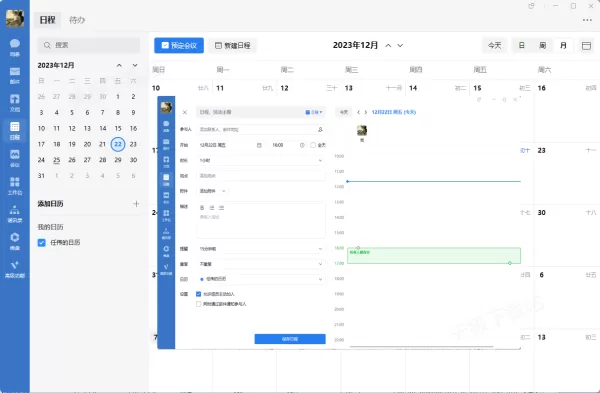Uncheck 任伟的日历 under 我的日历

(42, 243)
